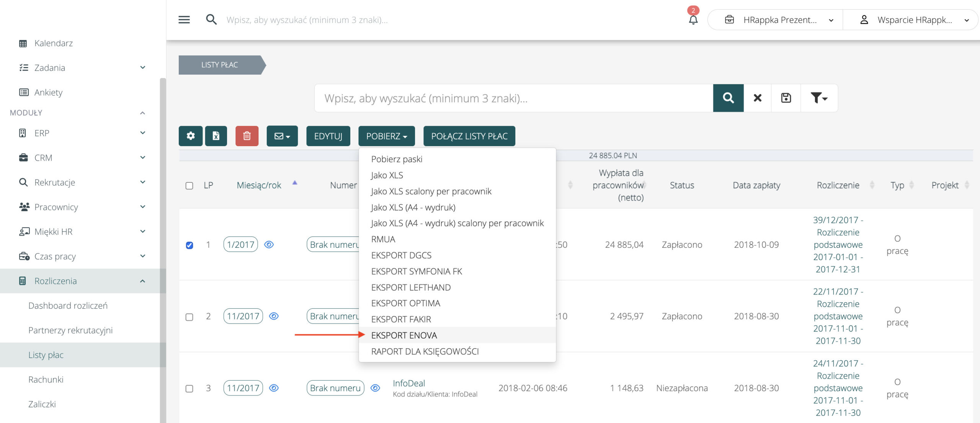Open the filter funnel dropdown
The image size is (980, 423).
pyautogui.click(x=819, y=98)
